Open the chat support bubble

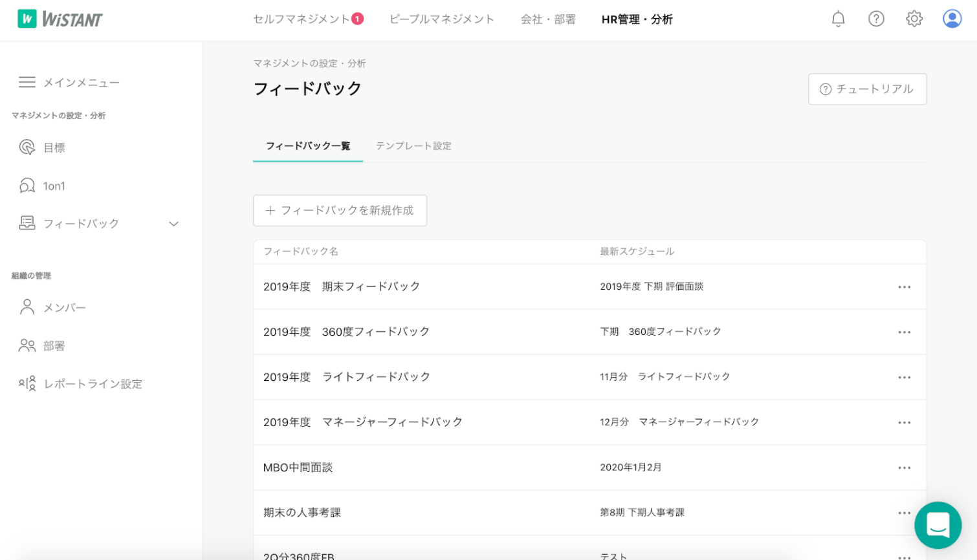938,525
